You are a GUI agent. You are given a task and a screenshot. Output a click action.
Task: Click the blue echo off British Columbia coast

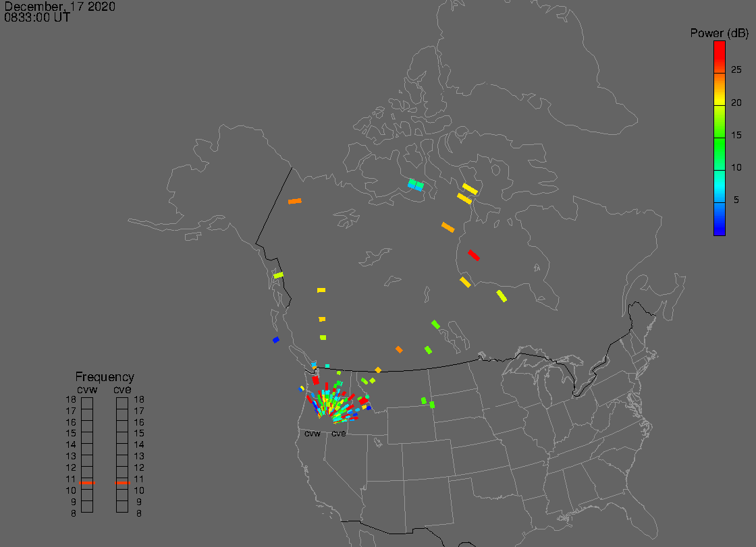[x=276, y=340]
